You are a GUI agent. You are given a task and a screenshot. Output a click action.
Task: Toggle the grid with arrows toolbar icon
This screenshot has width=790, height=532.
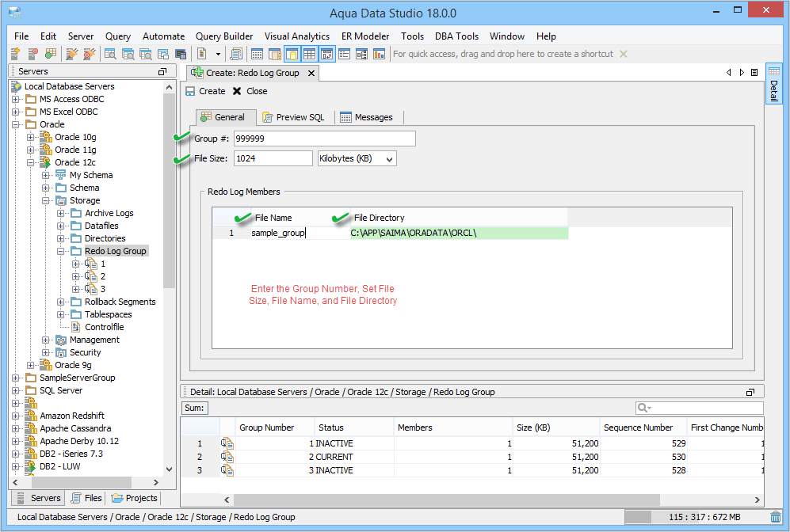[327, 54]
